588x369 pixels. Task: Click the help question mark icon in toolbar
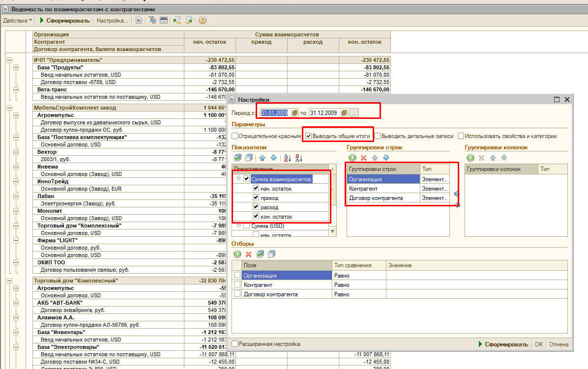[202, 20]
